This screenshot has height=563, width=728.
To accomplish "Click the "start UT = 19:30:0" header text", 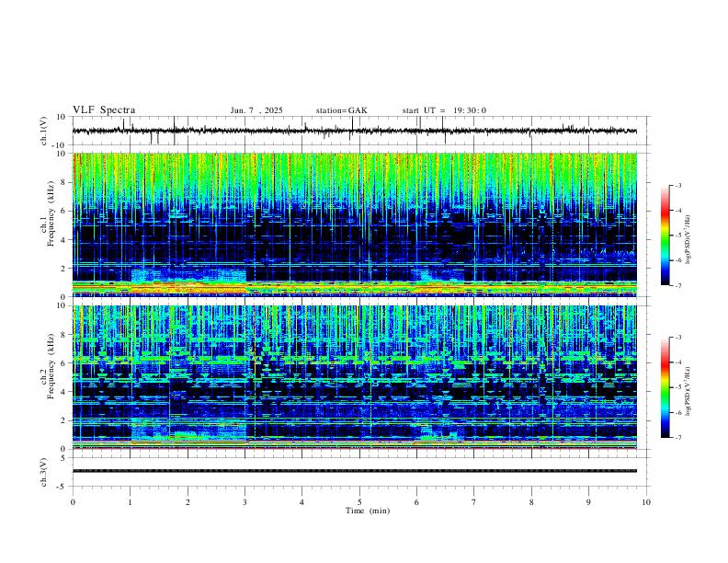I will (444, 110).
